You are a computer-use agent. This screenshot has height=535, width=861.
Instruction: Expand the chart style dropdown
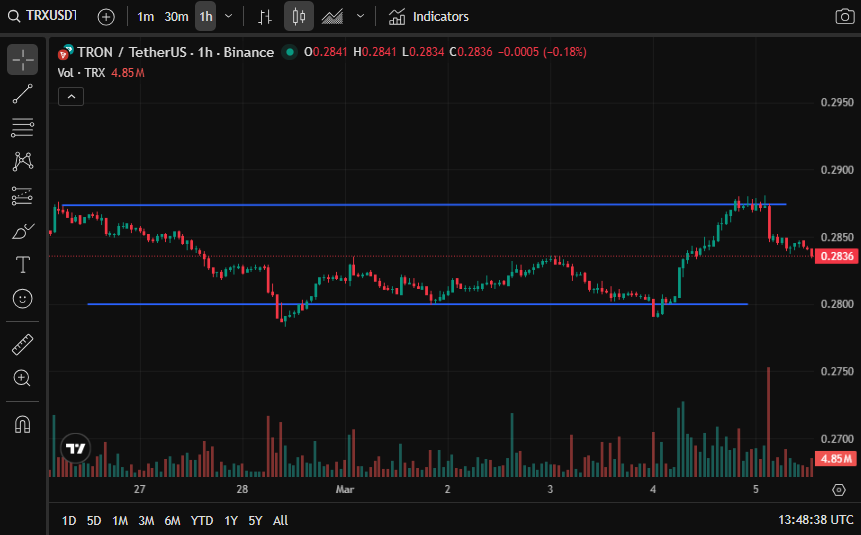(360, 16)
